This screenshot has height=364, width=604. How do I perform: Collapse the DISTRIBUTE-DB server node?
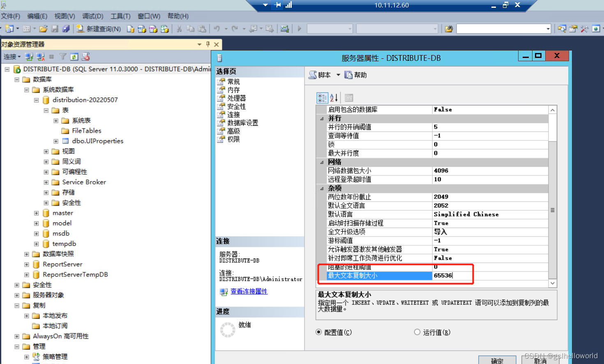(7, 69)
